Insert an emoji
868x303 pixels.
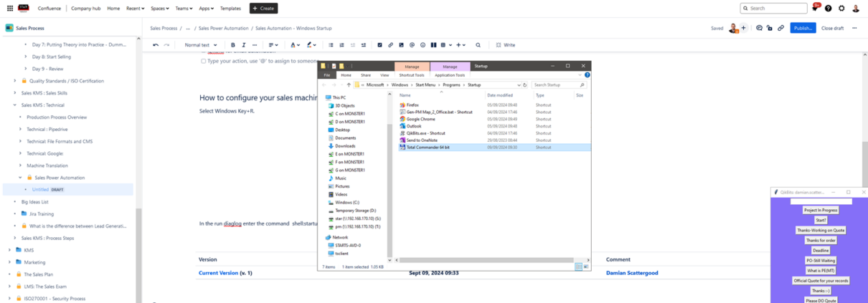423,45
